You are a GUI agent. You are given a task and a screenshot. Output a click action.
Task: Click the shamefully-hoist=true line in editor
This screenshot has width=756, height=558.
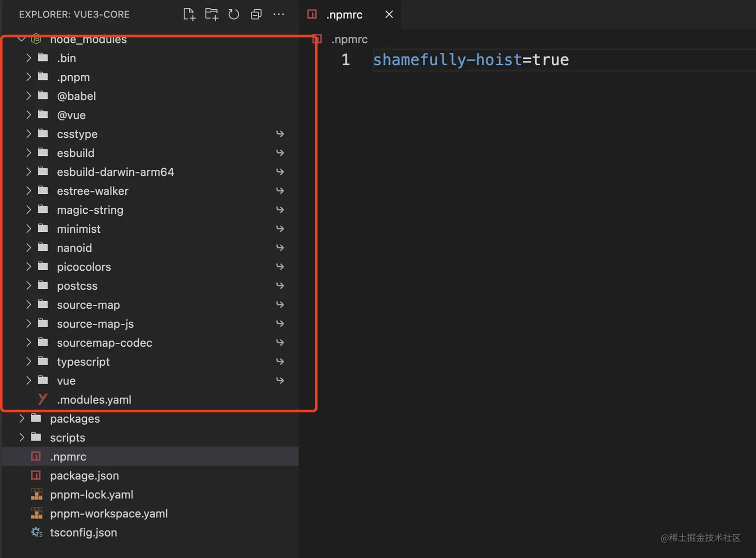pos(470,60)
